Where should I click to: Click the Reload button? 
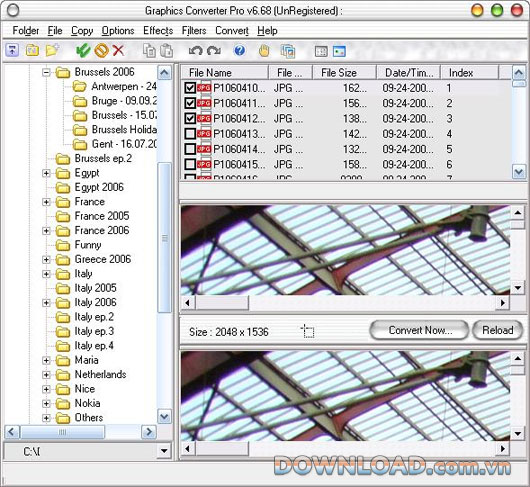[x=498, y=330]
